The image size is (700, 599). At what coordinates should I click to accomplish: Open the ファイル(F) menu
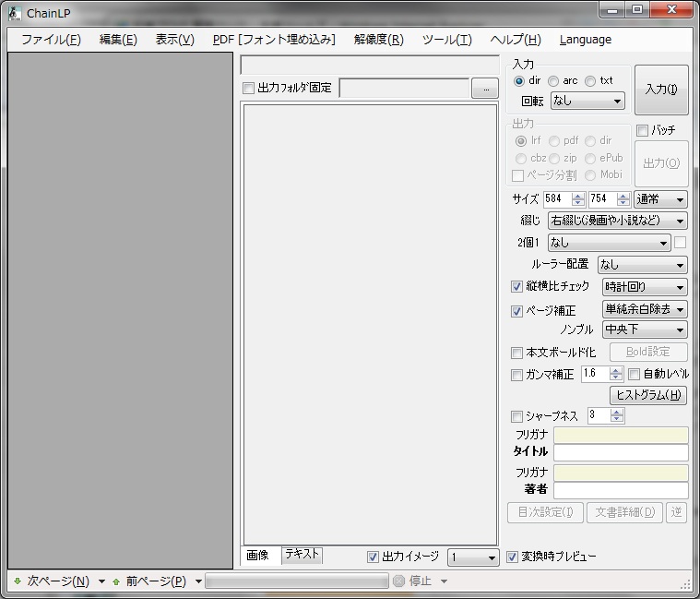click(x=51, y=40)
